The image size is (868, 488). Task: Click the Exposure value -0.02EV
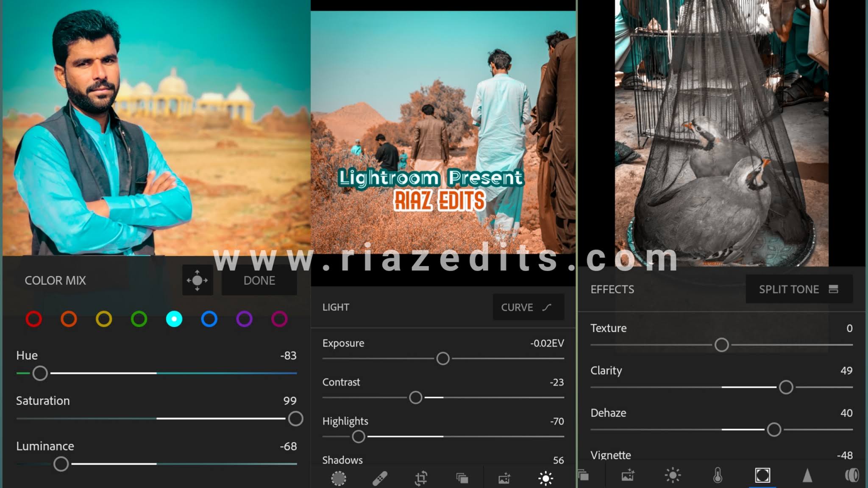(547, 343)
